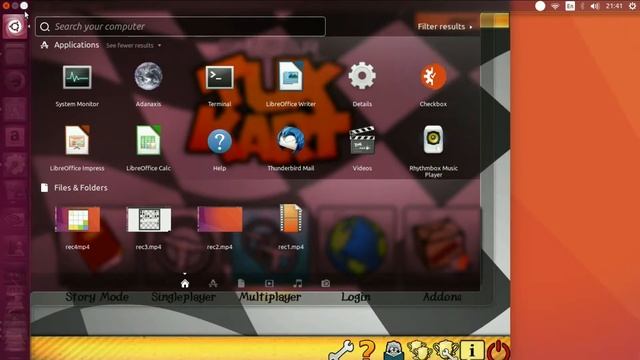
Task: Open SuperTuxKart Story Mode
Action: click(x=97, y=297)
